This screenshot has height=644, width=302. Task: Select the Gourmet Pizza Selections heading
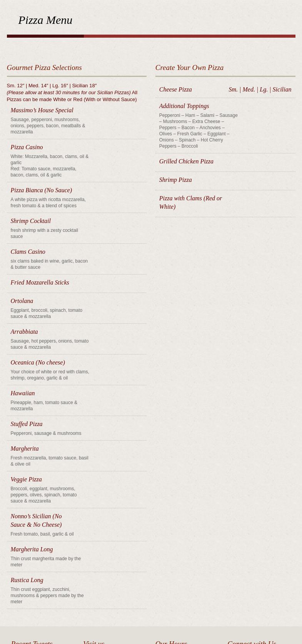tap(44, 68)
